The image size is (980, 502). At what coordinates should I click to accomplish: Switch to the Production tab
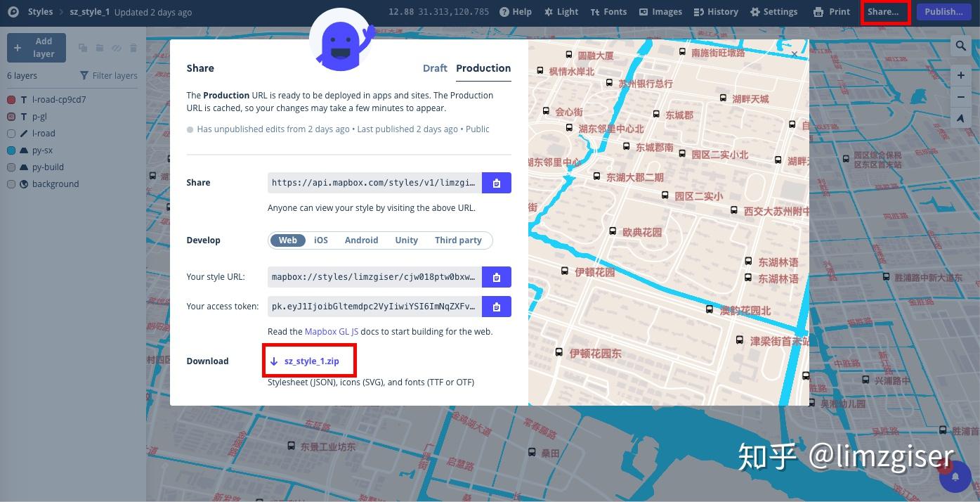point(483,68)
